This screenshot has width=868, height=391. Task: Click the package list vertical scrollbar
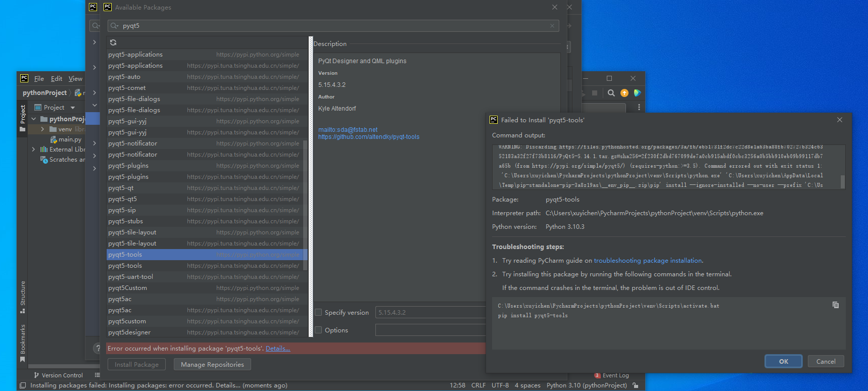point(305,205)
